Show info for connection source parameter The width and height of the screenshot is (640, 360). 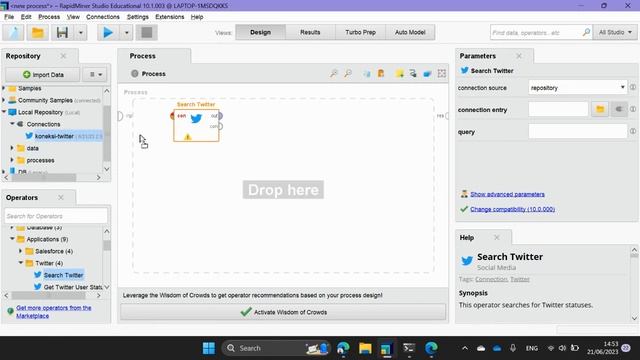(x=633, y=87)
